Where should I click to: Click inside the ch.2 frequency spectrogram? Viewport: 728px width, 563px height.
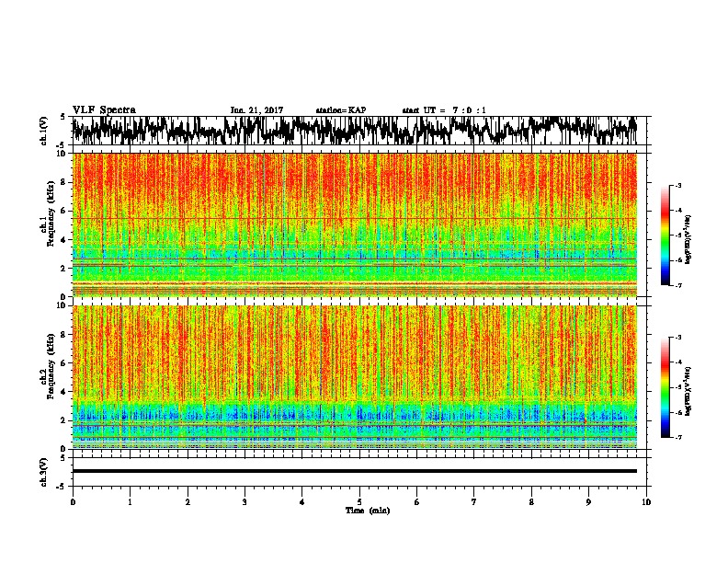355,377
